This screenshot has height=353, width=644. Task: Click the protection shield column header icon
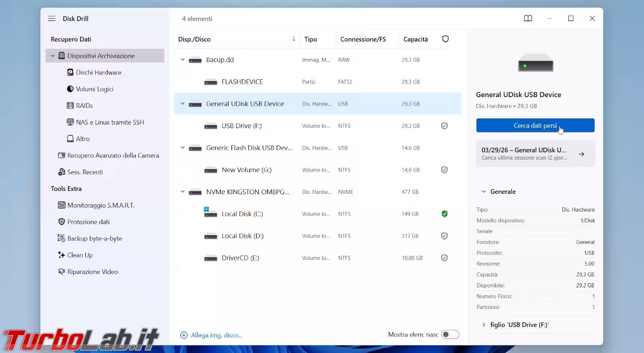coord(446,39)
